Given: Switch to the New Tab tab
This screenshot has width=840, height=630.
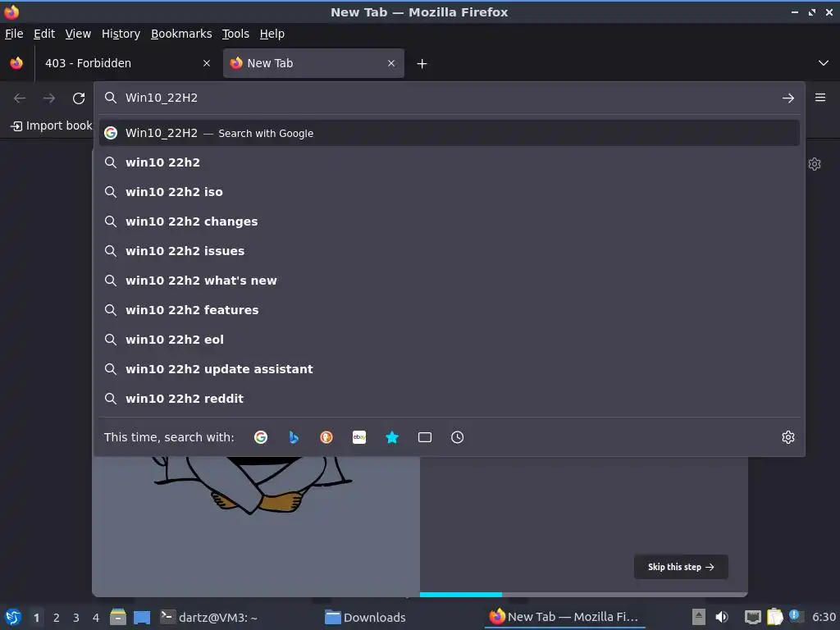Looking at the screenshot, I should click(x=313, y=63).
